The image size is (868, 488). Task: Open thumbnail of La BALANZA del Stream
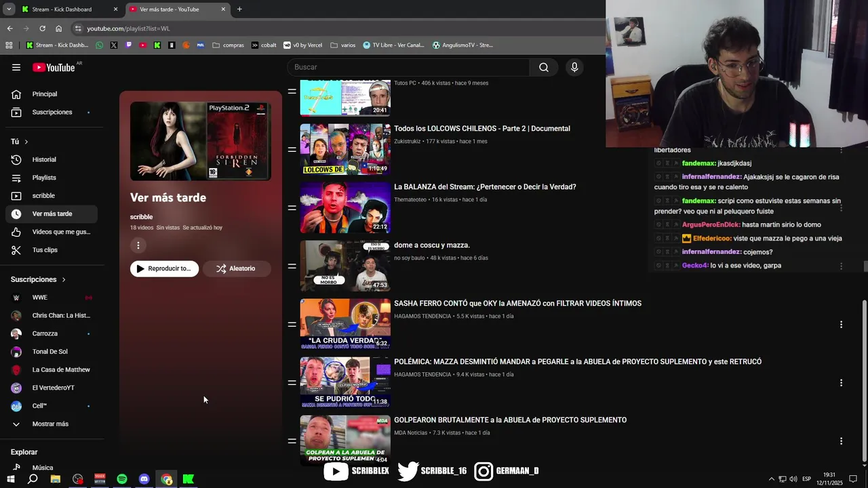click(x=345, y=207)
